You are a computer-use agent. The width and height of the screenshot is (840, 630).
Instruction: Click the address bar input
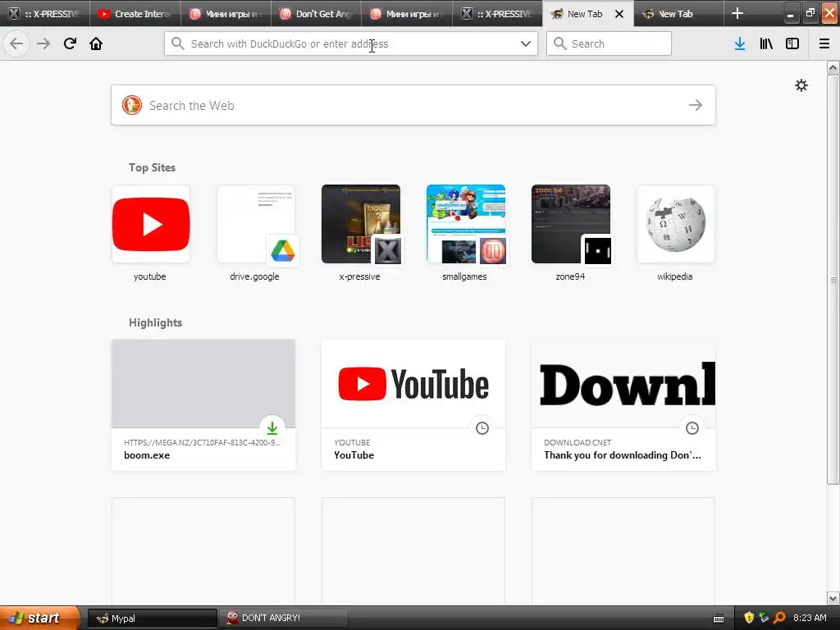coord(351,44)
